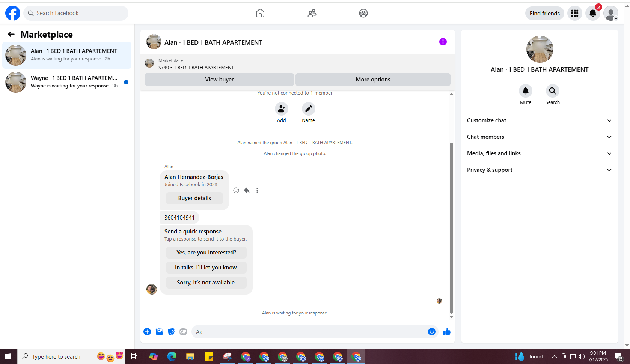Expand the Privacy & support section
630x364 pixels.
point(540,170)
